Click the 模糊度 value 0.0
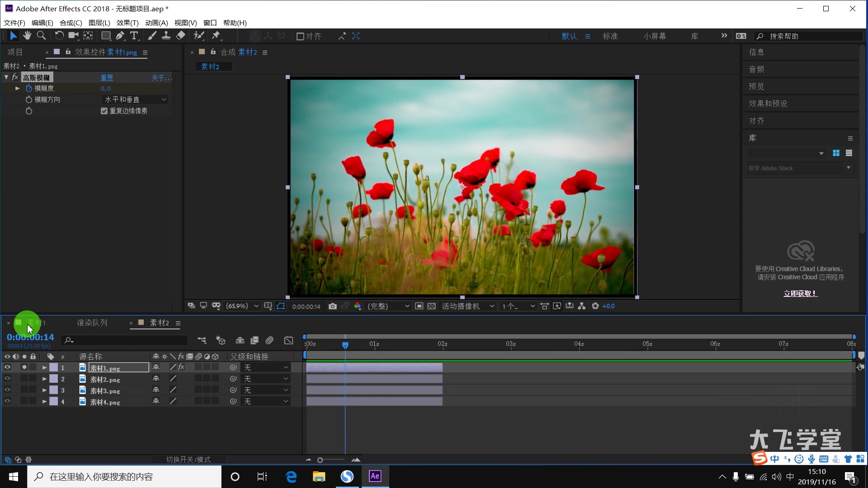 [106, 89]
